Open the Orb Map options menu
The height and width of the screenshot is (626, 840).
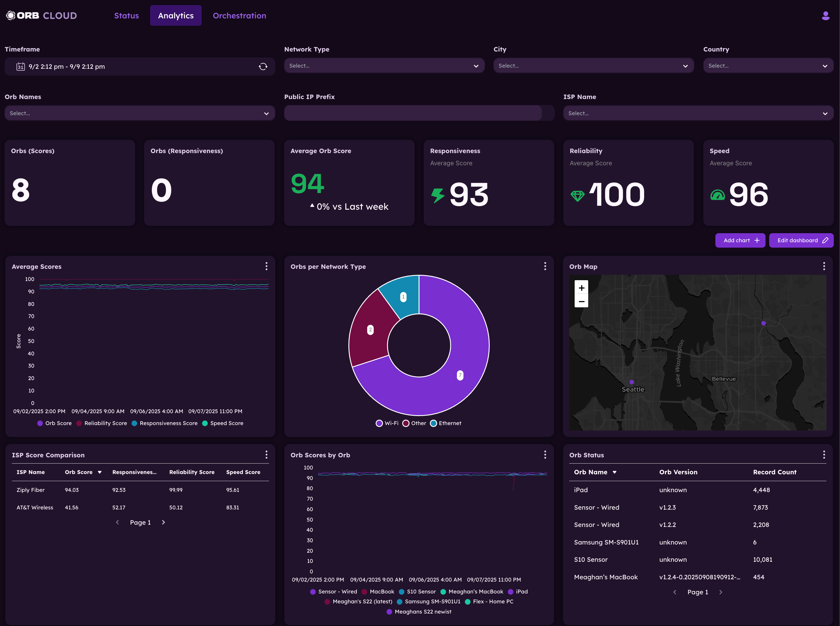tap(824, 266)
